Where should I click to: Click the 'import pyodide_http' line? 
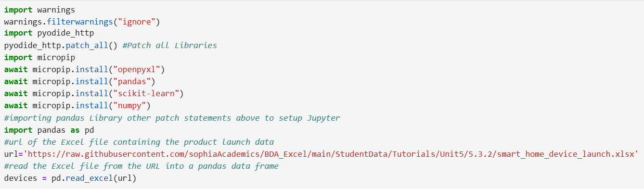tap(49, 34)
